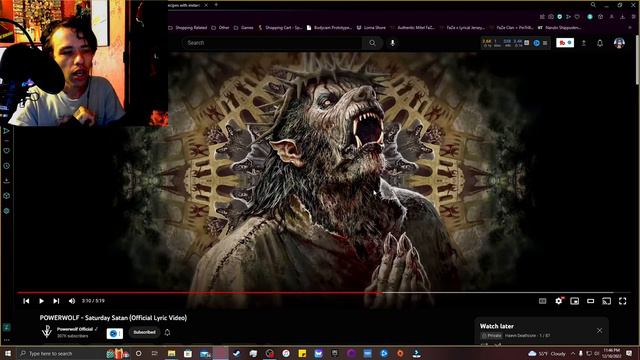
Task: Click the video title POWERWOLF - Saturday Satan
Action: pos(113,318)
